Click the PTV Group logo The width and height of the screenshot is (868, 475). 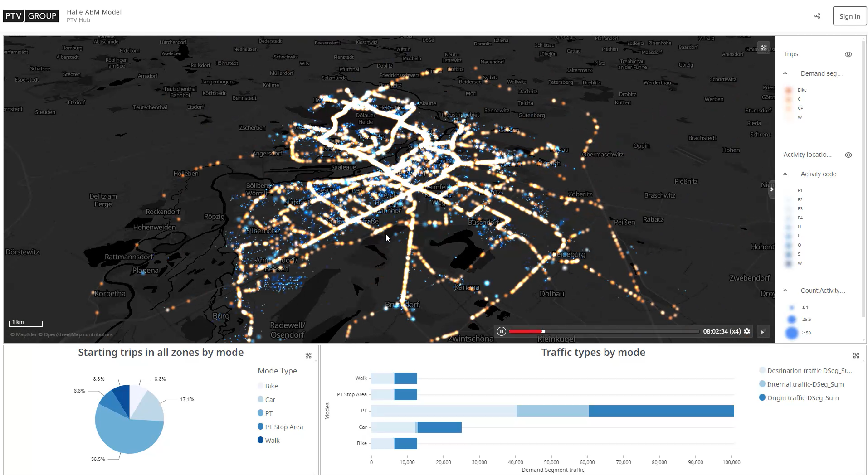tap(30, 15)
